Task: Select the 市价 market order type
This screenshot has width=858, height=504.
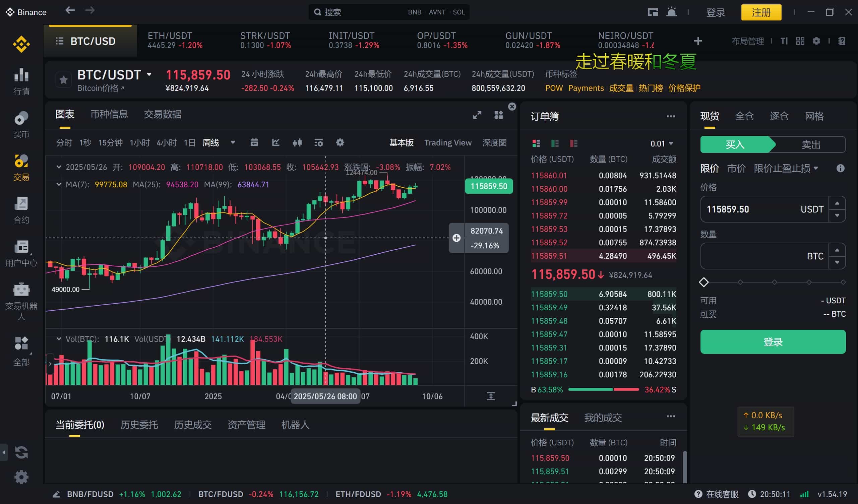Action: [736, 168]
